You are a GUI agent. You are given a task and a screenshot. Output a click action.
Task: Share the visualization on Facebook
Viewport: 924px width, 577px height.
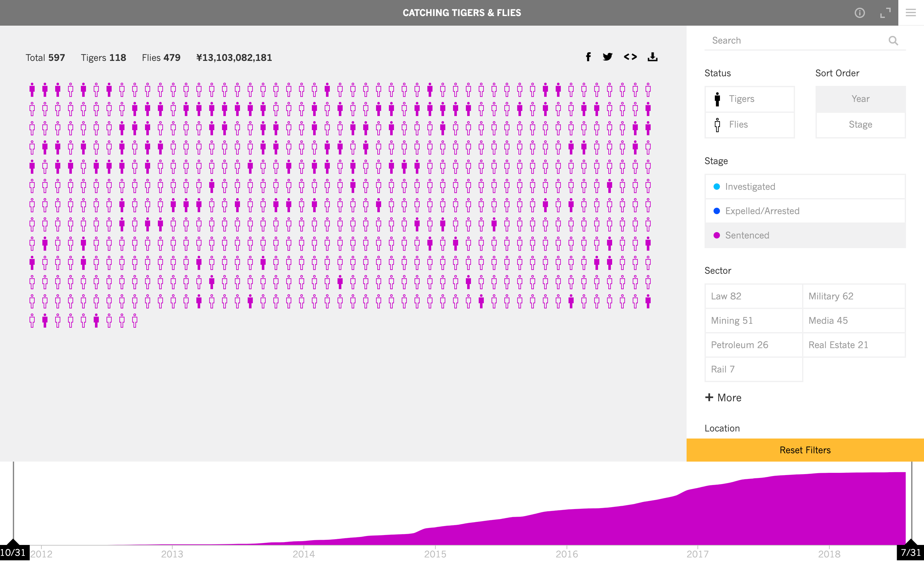(x=588, y=57)
